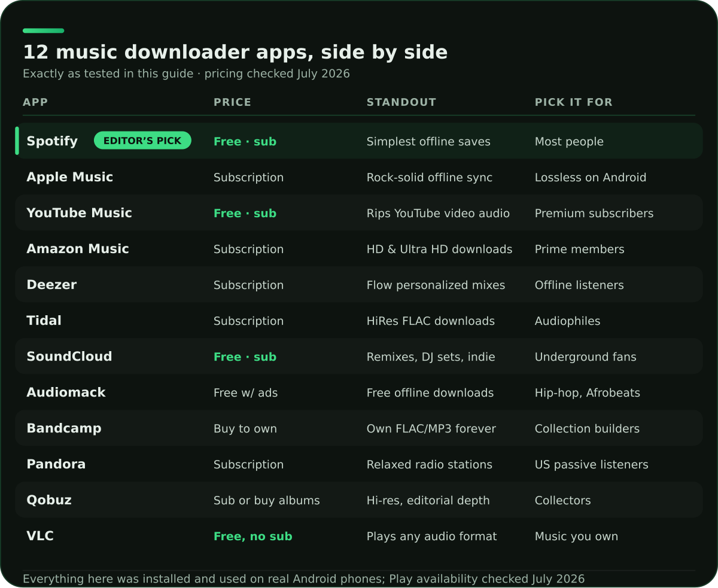718x588 pixels.
Task: Select the Deezer app name
Action: tap(51, 285)
